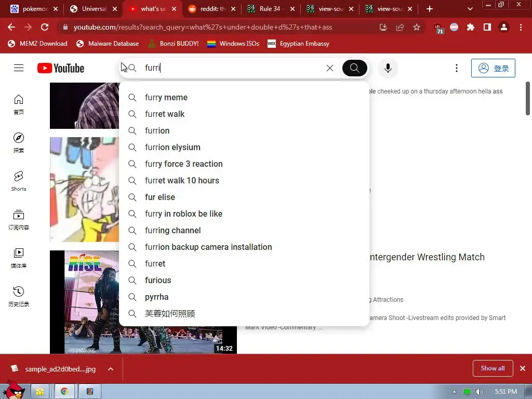Switch to the reddit tab
Image resolution: width=532 pixels, height=399 pixels.
coord(212,9)
